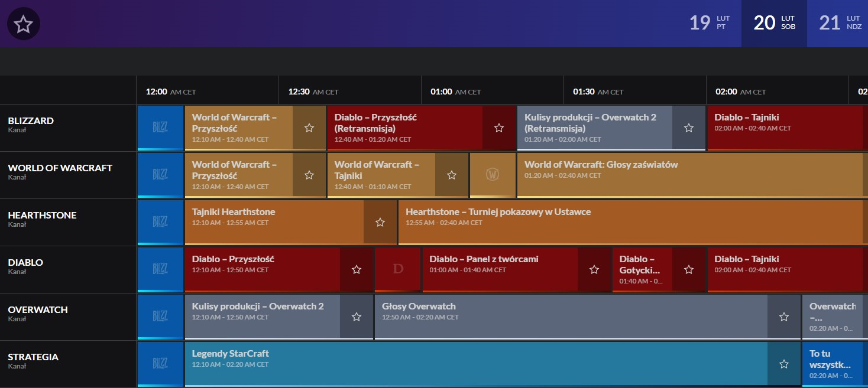This screenshot has width=868, height=388.
Task: Click the 01:00 AM CET timeline marker
Action: (x=455, y=92)
